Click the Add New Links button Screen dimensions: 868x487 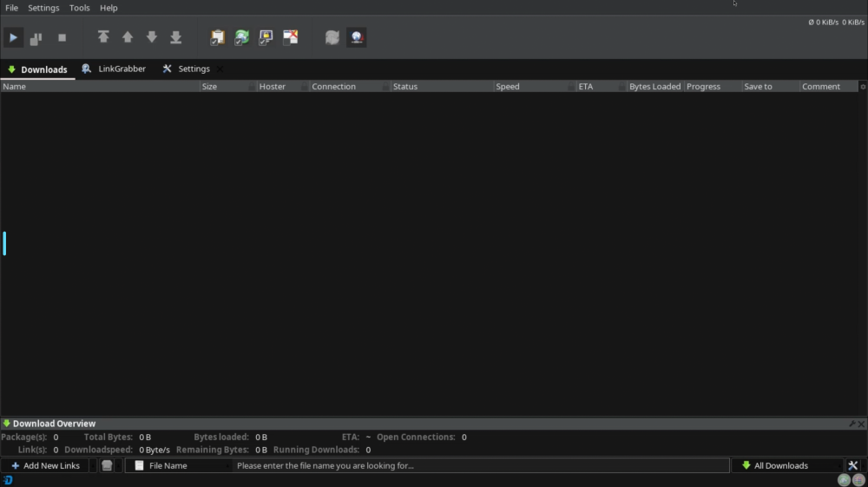point(45,465)
